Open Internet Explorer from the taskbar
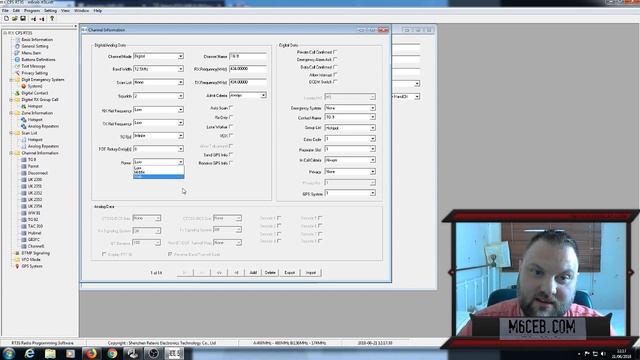Screen dimensions: 640x360 [29, 353]
